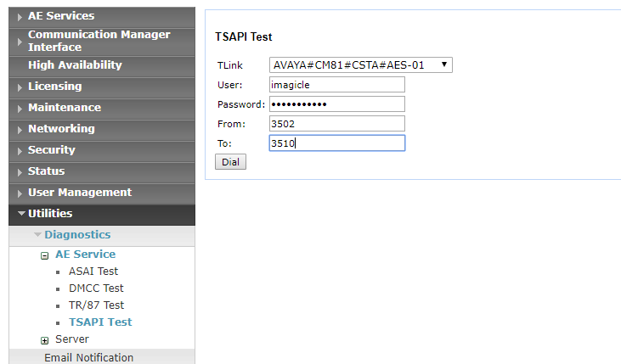Expand the AE Services menu section

(61, 15)
